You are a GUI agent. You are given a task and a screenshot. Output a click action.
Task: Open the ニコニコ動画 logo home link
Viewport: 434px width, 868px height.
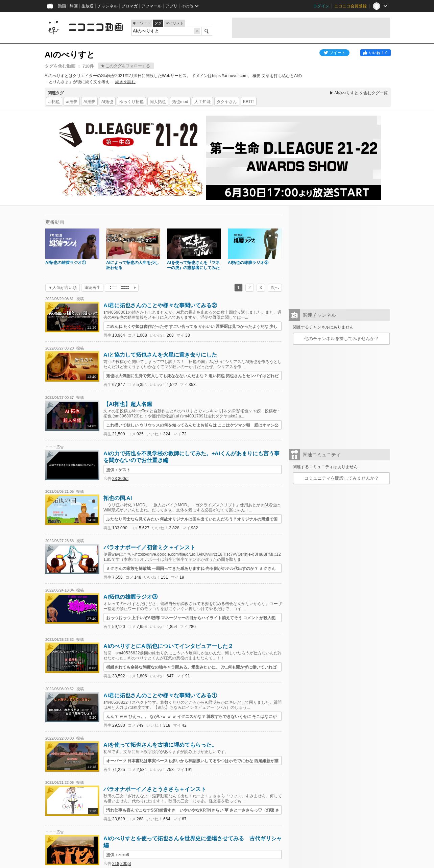point(85,27)
